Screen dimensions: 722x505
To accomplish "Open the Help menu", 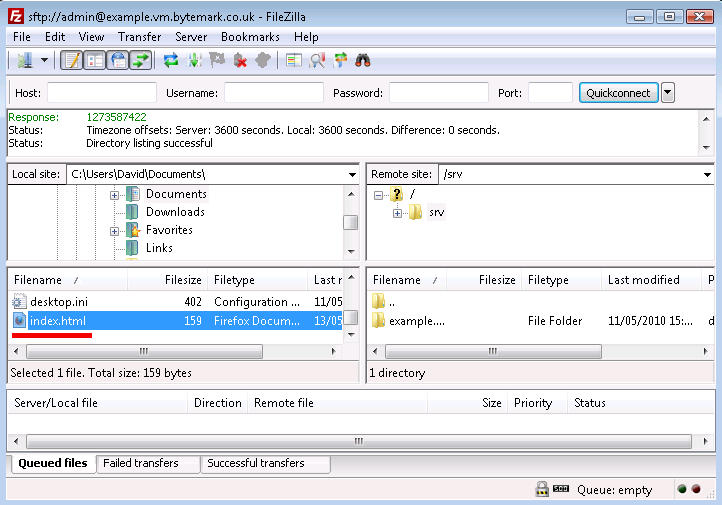I will [x=306, y=37].
